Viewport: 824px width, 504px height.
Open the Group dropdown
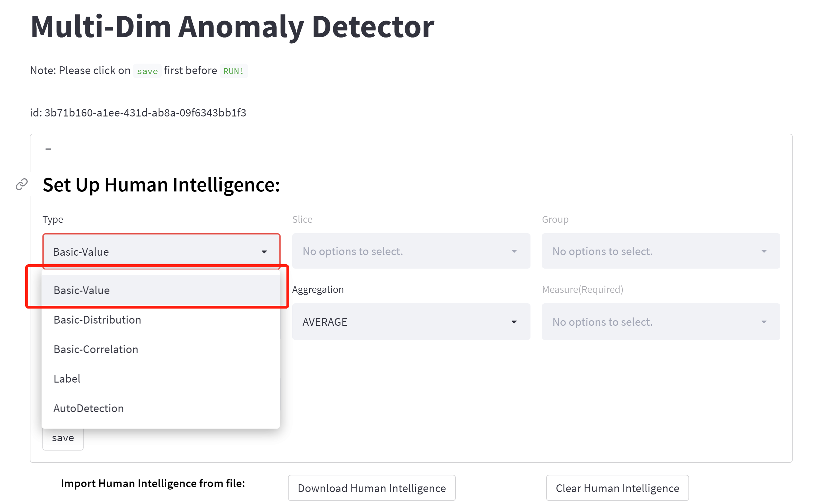(661, 251)
